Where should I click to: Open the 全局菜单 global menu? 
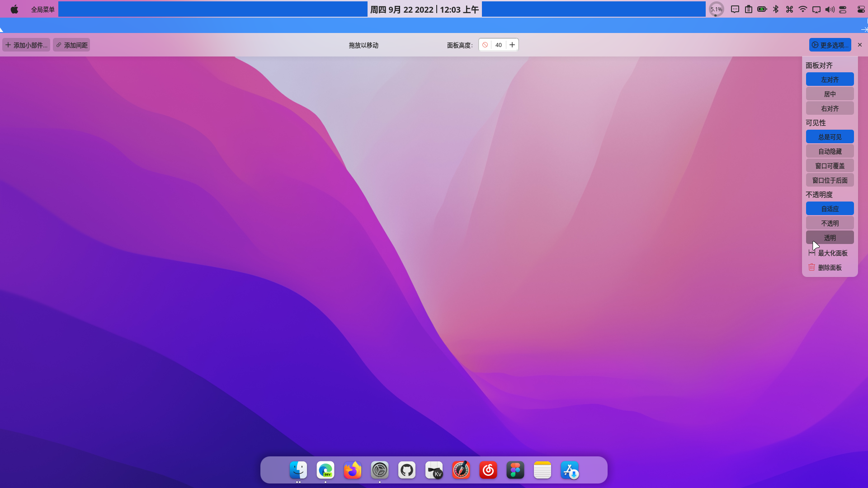(43, 9)
